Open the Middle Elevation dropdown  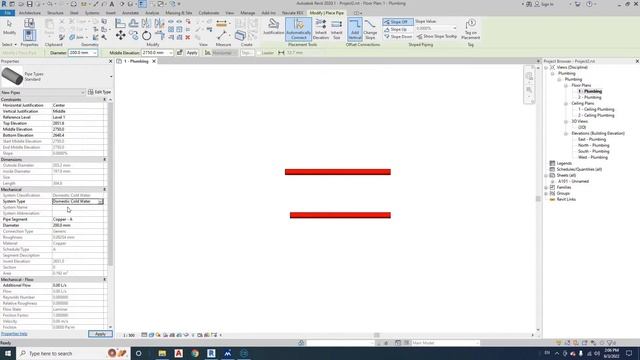(171, 53)
